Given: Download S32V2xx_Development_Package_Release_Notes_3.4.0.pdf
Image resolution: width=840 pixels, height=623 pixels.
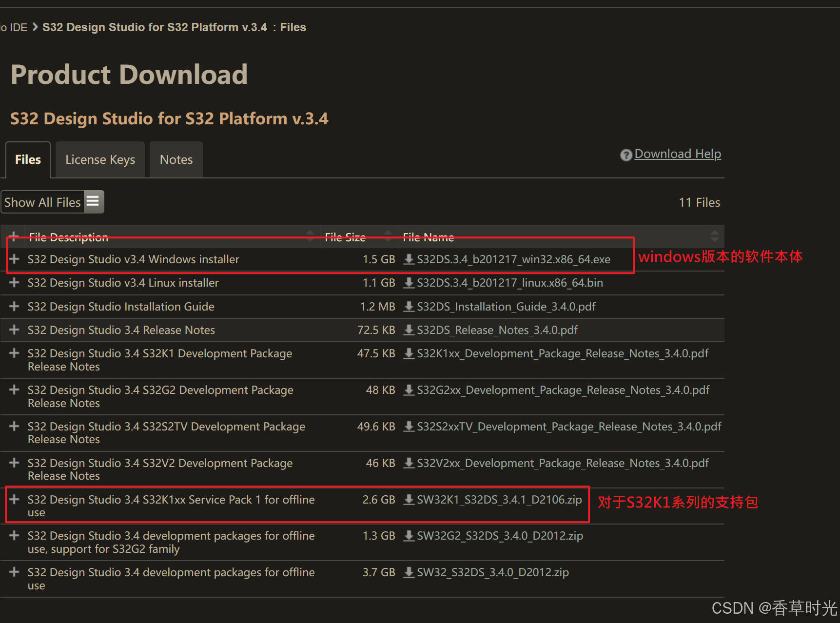Looking at the screenshot, I should click(563, 463).
